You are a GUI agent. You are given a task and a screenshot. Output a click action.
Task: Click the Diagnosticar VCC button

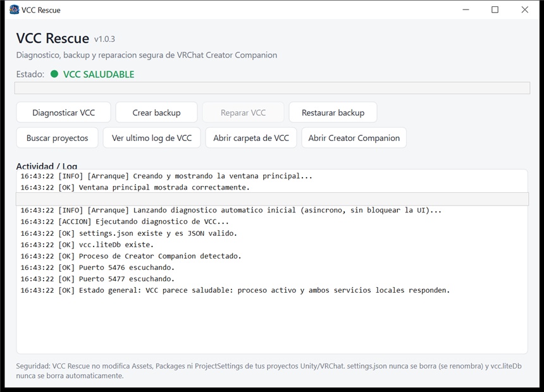(x=63, y=113)
